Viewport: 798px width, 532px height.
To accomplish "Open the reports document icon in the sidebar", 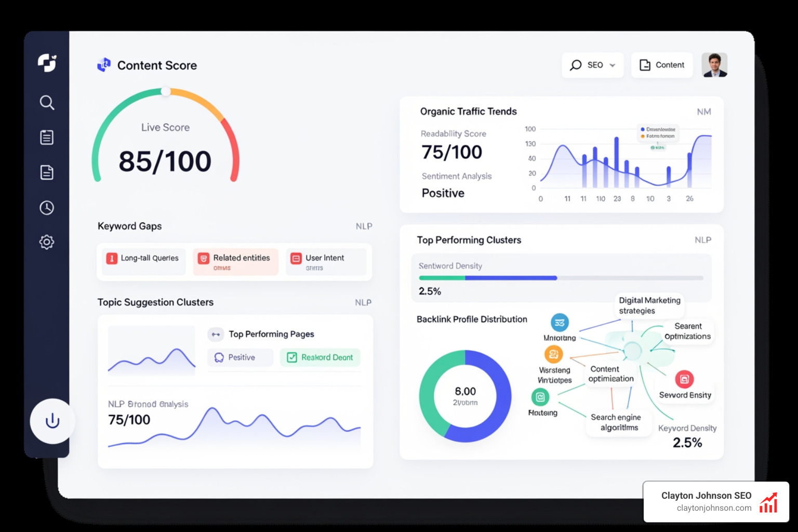I will (47, 137).
